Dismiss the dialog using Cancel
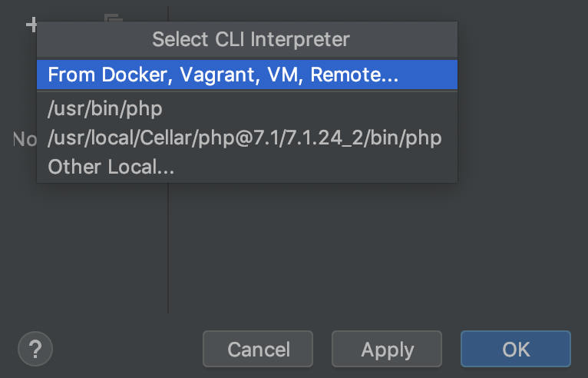Image resolution: width=588 pixels, height=378 pixels. (x=259, y=350)
